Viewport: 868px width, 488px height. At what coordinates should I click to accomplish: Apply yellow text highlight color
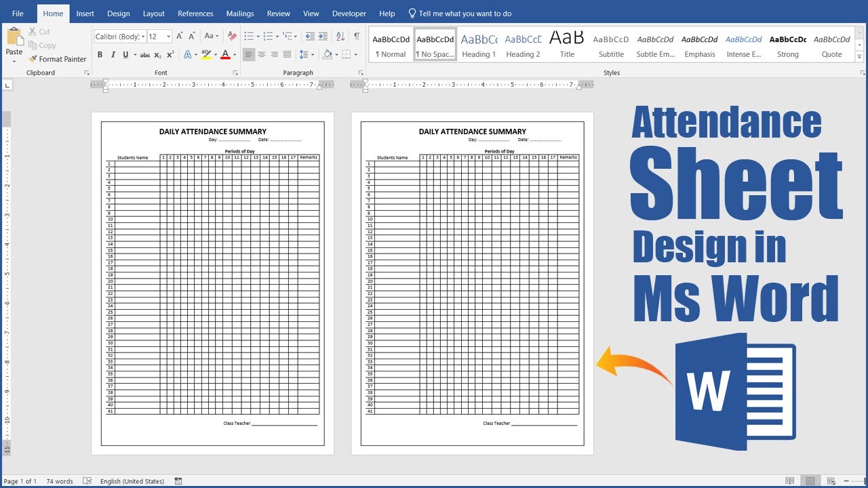206,55
